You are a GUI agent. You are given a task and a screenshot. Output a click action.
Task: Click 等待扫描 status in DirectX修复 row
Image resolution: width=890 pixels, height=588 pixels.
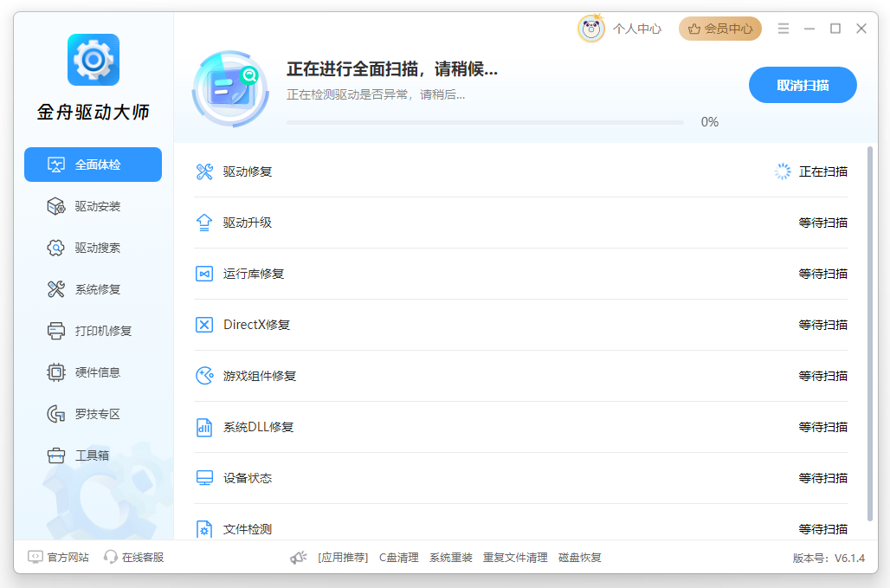[823, 325]
